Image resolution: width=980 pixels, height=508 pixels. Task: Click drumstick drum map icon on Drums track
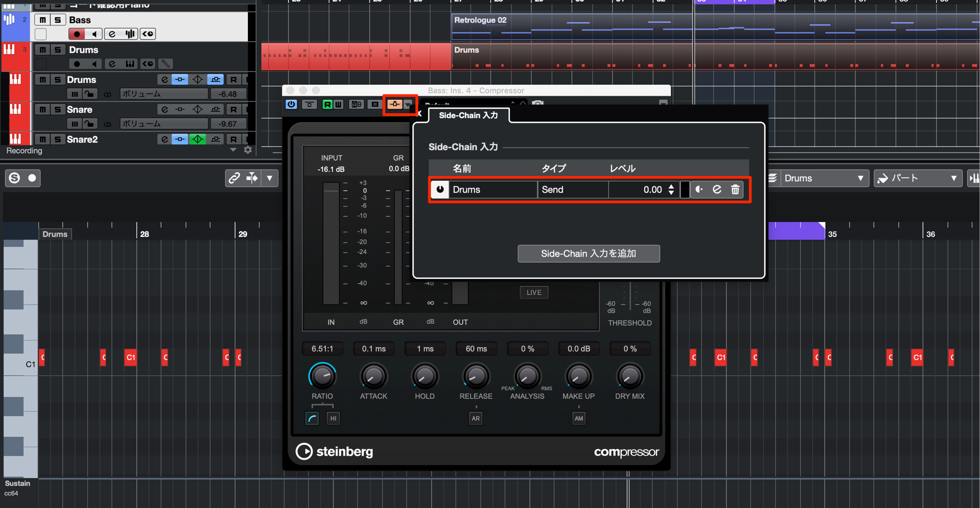[165, 64]
